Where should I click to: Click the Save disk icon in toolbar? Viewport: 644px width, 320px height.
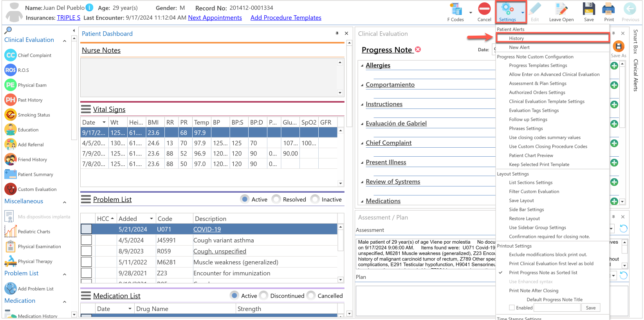click(589, 9)
